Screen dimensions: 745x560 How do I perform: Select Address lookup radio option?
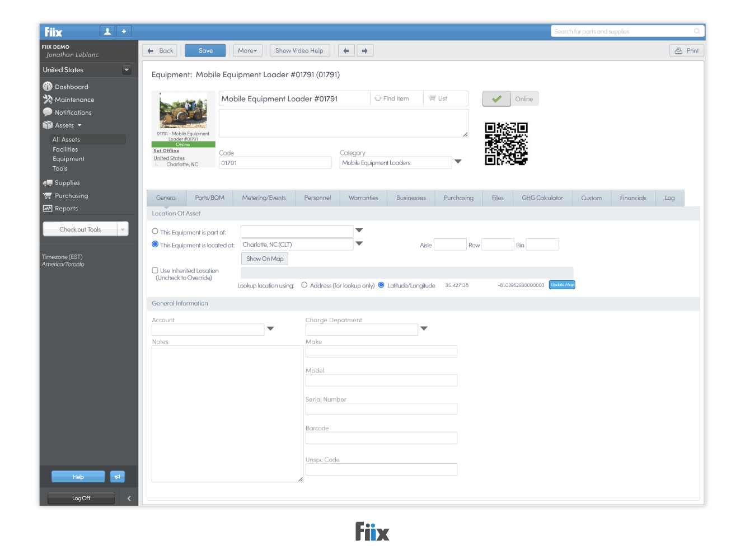click(304, 285)
